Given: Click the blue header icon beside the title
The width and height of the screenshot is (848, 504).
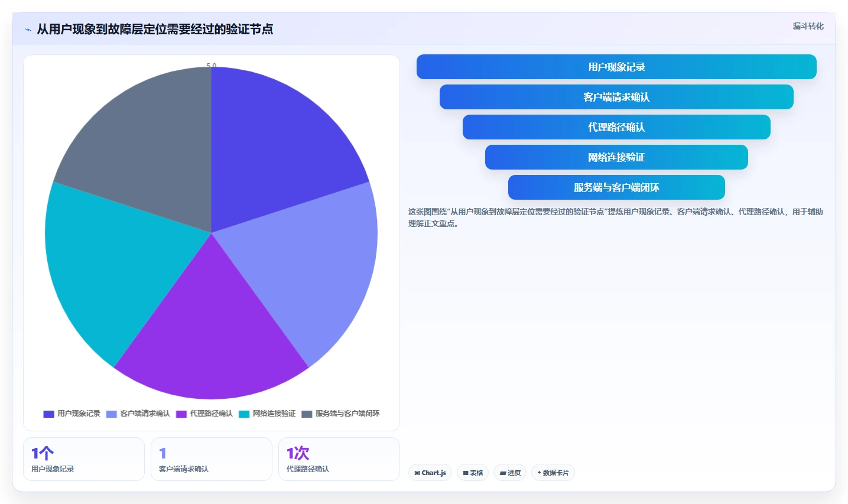Looking at the screenshot, I should coord(28,30).
